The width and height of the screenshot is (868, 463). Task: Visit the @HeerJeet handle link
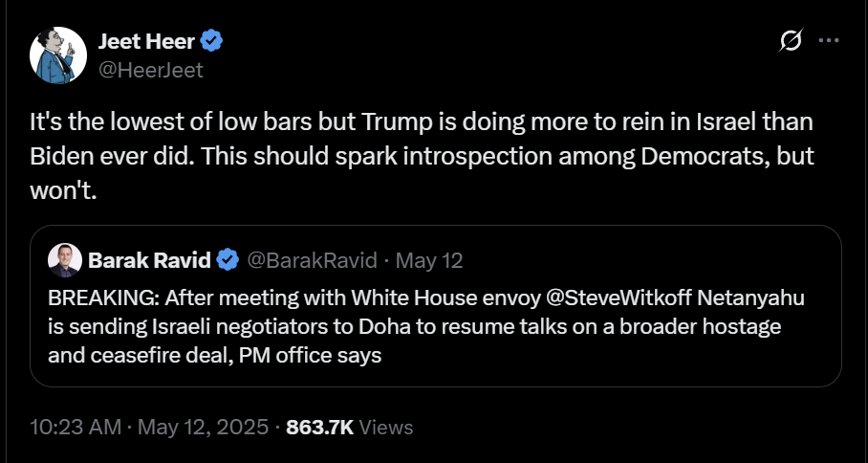(151, 71)
